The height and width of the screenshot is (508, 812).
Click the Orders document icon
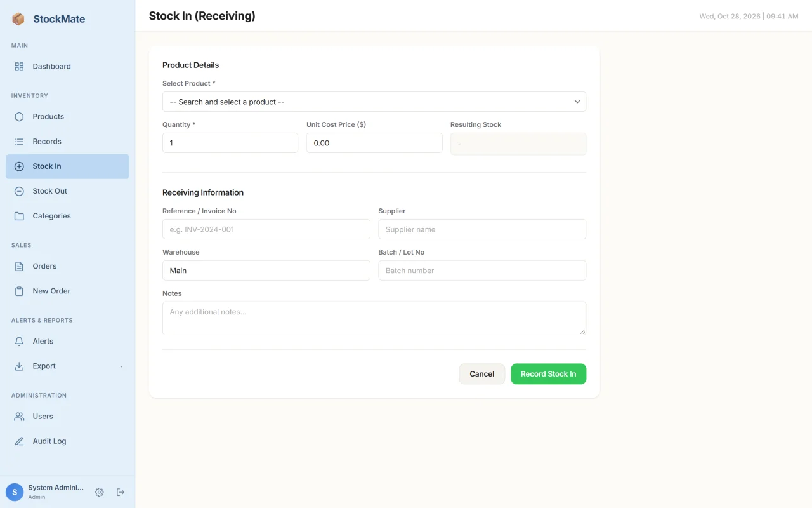[19, 266]
